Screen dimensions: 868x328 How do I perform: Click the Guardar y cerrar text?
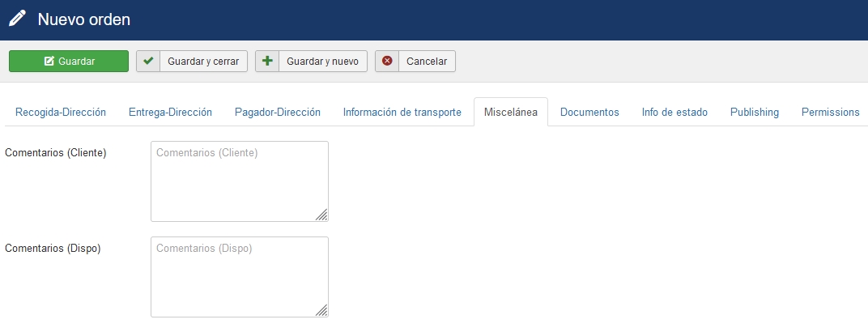click(x=203, y=62)
